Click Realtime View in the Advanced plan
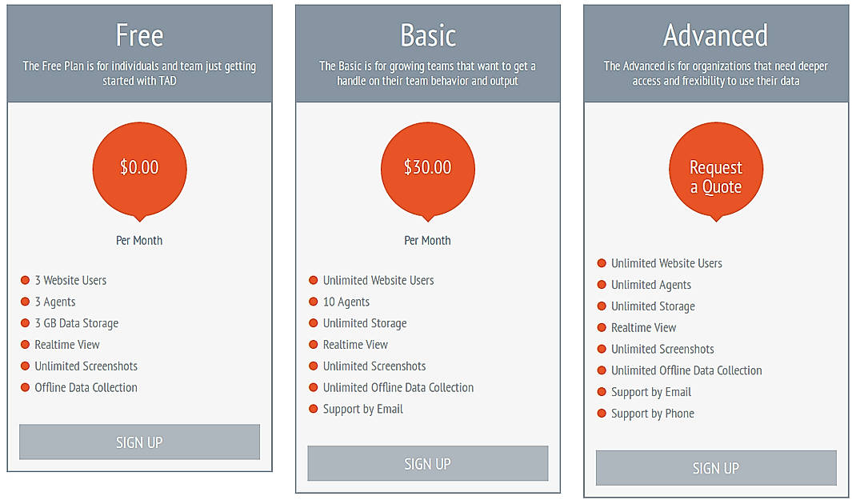This screenshot has height=504, width=856. click(x=643, y=327)
